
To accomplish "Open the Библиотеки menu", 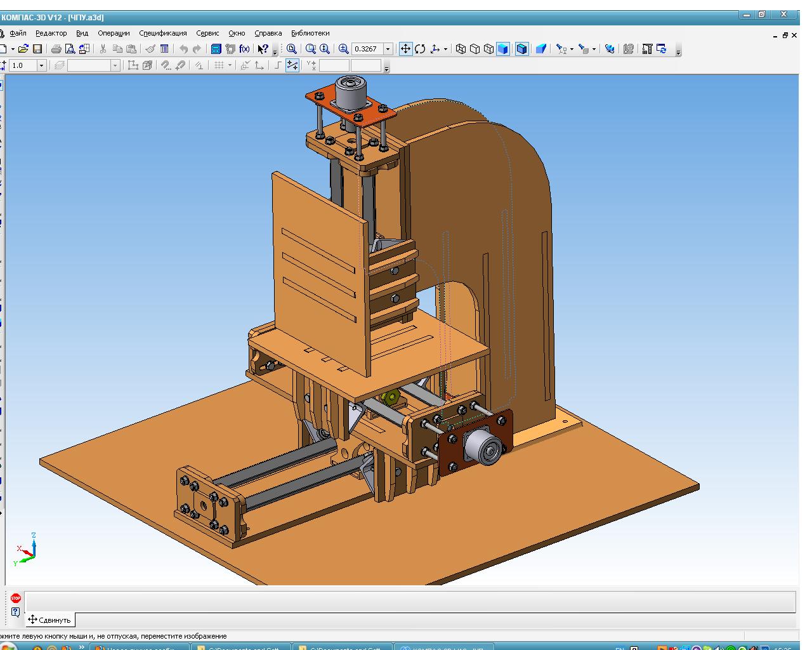I will coord(310,33).
